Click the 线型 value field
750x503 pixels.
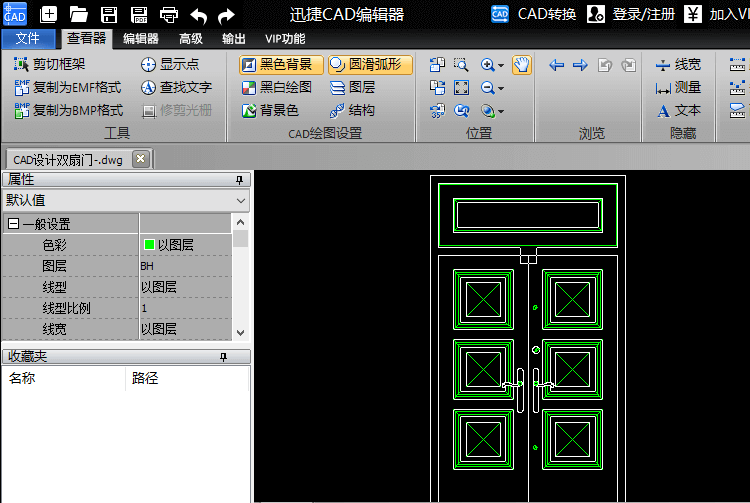(x=186, y=287)
